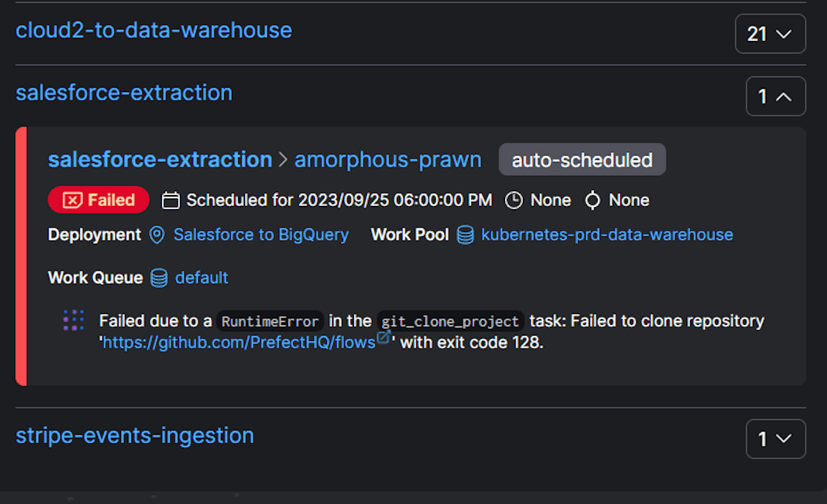Click the Work Queue database icon

pyautogui.click(x=159, y=278)
